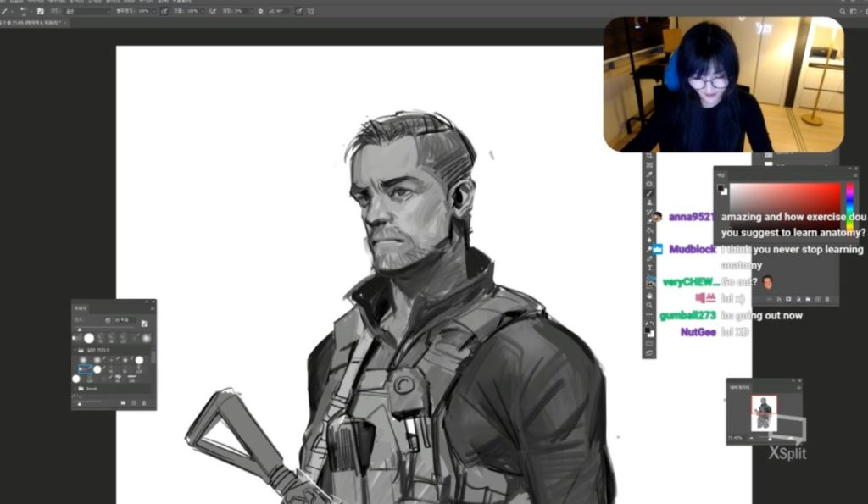Select the Brush tool in the toolbar

click(649, 193)
